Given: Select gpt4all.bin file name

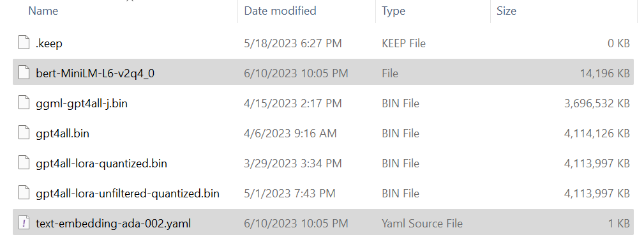Looking at the screenshot, I should tap(63, 133).
